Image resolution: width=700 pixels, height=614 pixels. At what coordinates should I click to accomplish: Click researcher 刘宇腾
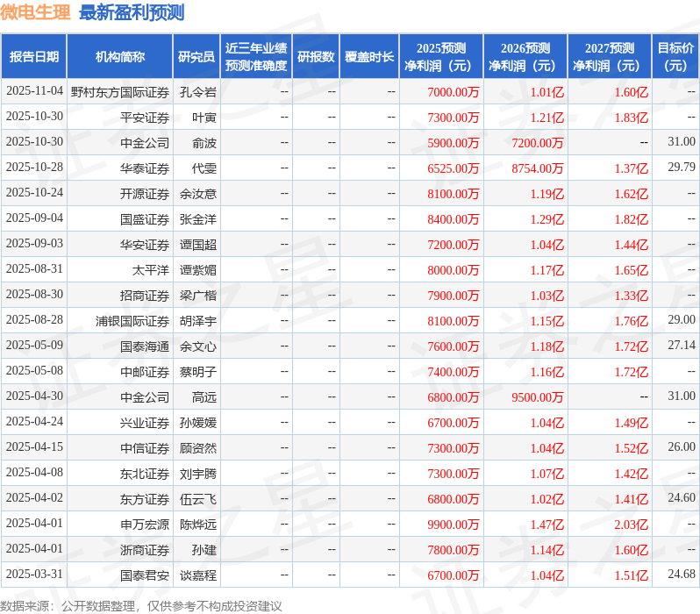pyautogui.click(x=198, y=475)
